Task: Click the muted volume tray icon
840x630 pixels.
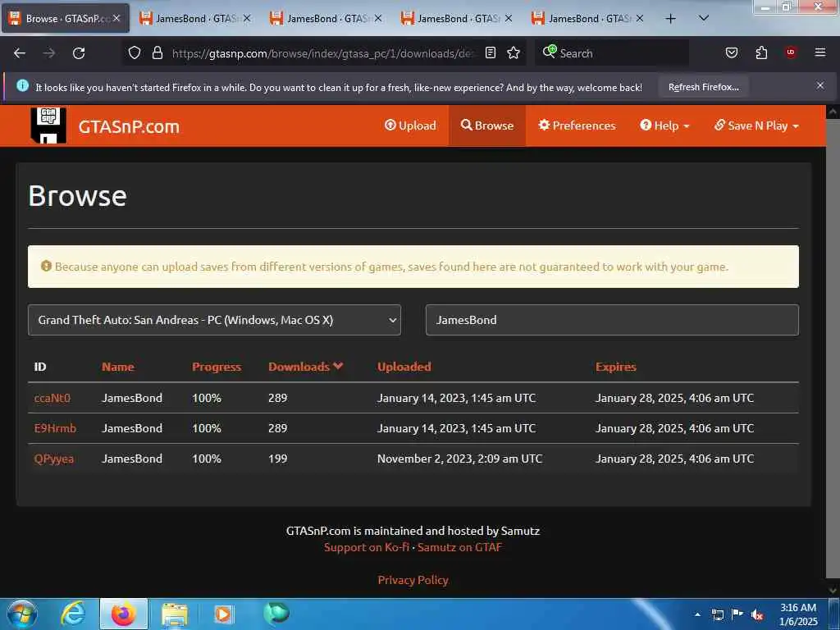Action: pos(757,615)
